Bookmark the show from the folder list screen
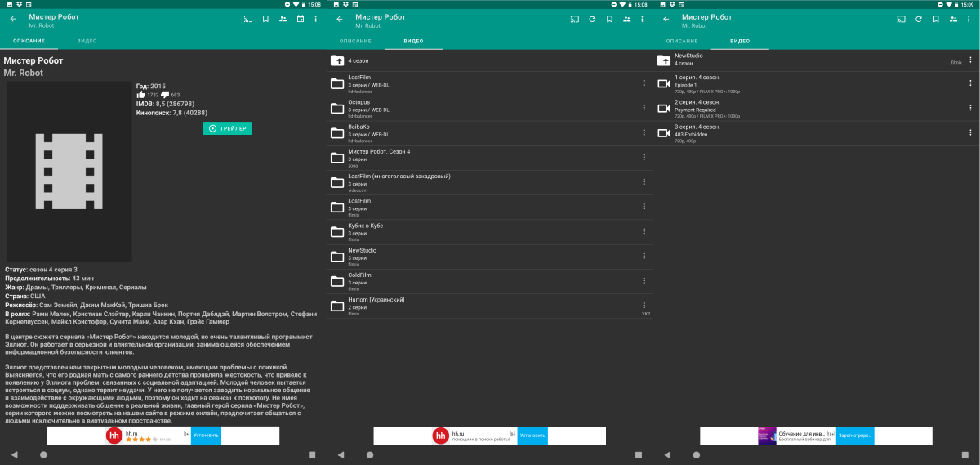 point(609,19)
